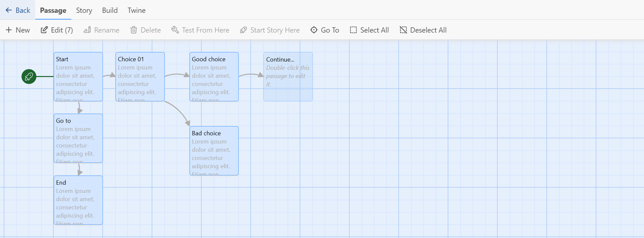Click the Rename icon in toolbar

click(87, 30)
